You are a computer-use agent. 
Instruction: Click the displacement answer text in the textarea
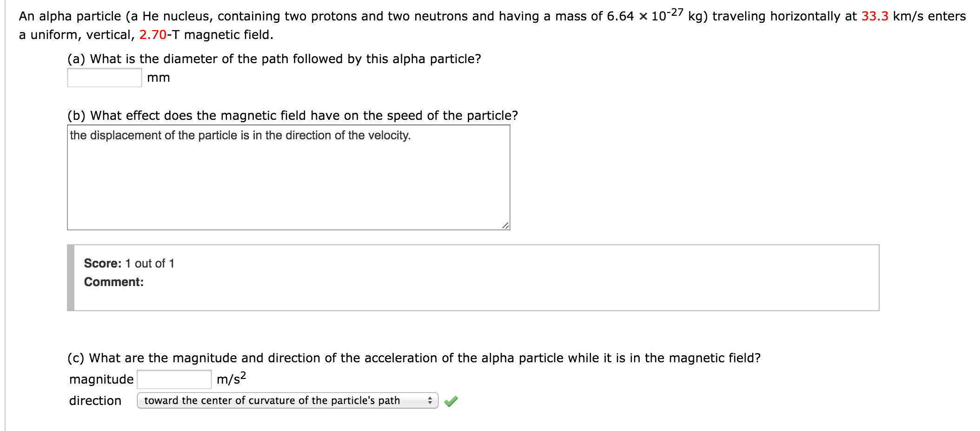click(x=239, y=135)
